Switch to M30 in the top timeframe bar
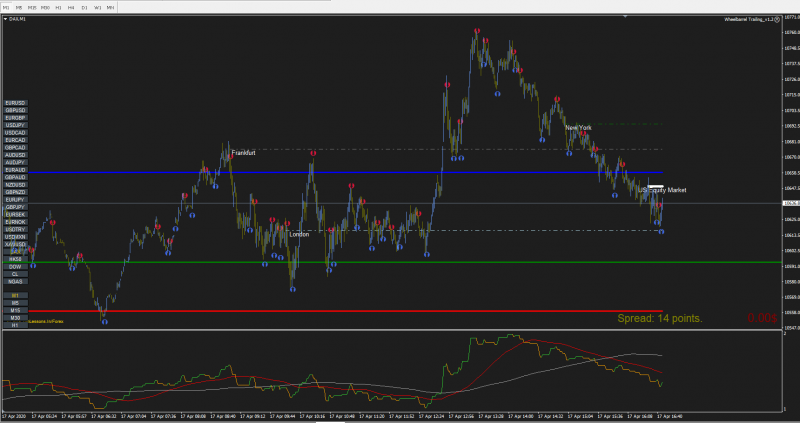The height and width of the screenshot is (423, 800). (45, 8)
